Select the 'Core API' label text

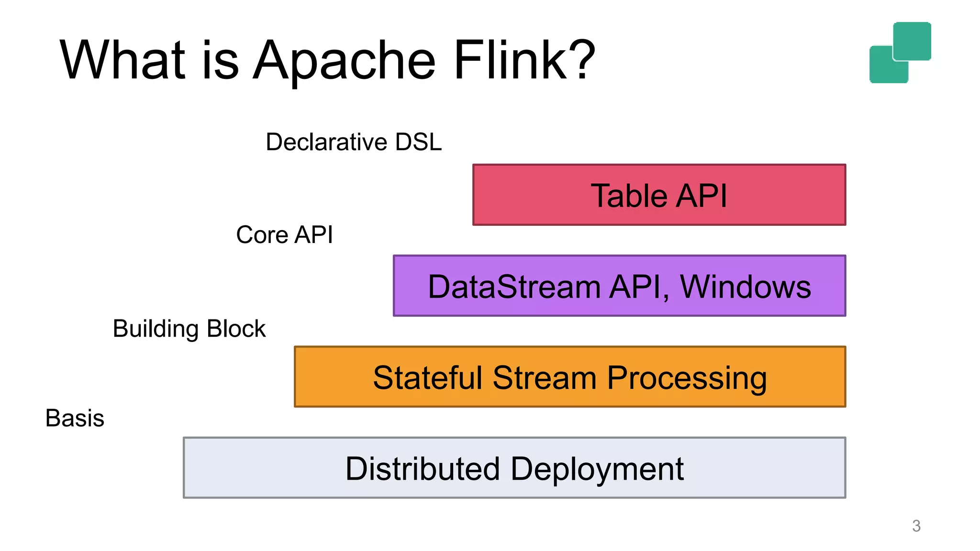284,235
